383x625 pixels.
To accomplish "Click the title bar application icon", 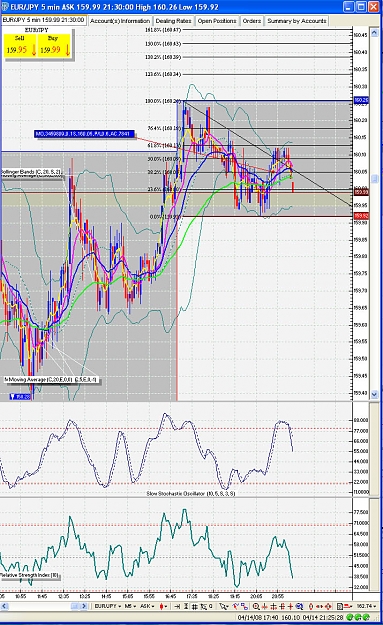I will click(x=5, y=7).
